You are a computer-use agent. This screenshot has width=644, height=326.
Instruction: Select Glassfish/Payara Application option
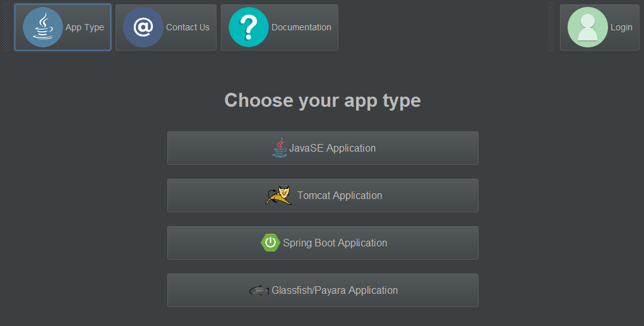click(323, 290)
